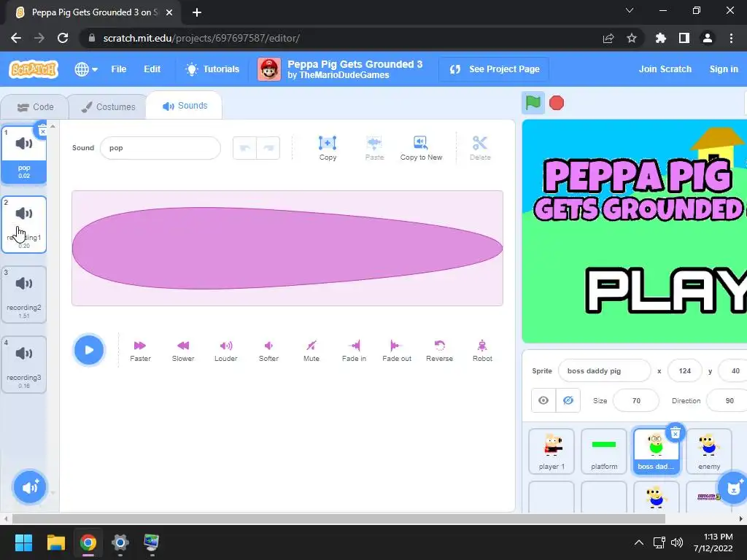Click the pop sound waveform
The height and width of the screenshot is (560, 747).
coord(287,248)
